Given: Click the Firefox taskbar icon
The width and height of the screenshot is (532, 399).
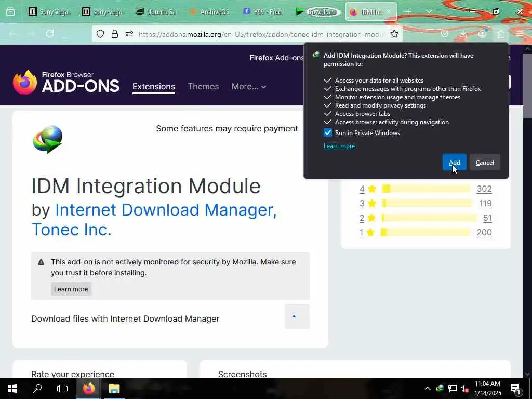Looking at the screenshot, I should pyautogui.click(x=88, y=389).
